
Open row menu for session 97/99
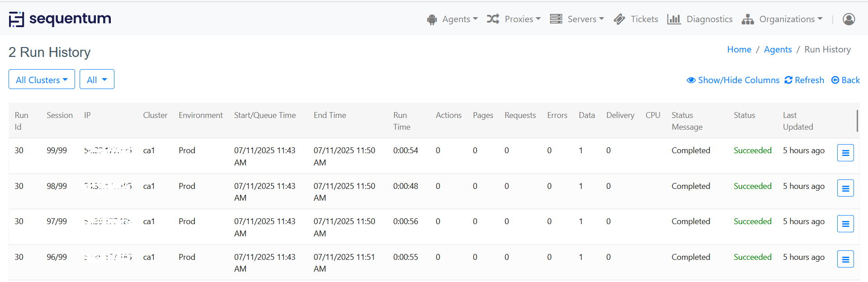pyautogui.click(x=845, y=224)
